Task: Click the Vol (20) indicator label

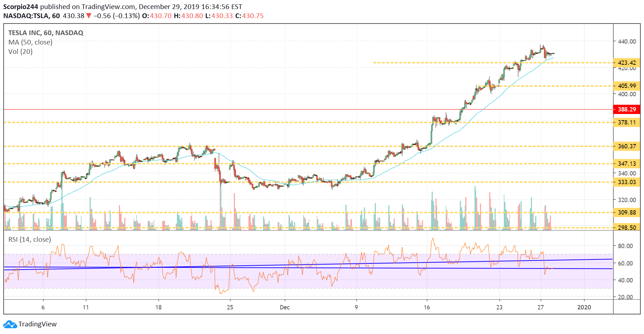Action: [x=20, y=52]
